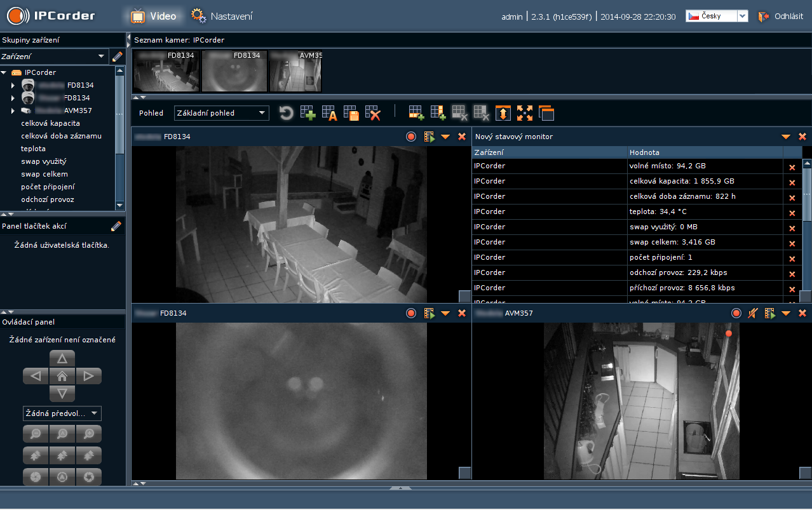The width and height of the screenshot is (812, 510).
Task: Tilt camera up with the PTZ up arrow
Action: (62, 358)
